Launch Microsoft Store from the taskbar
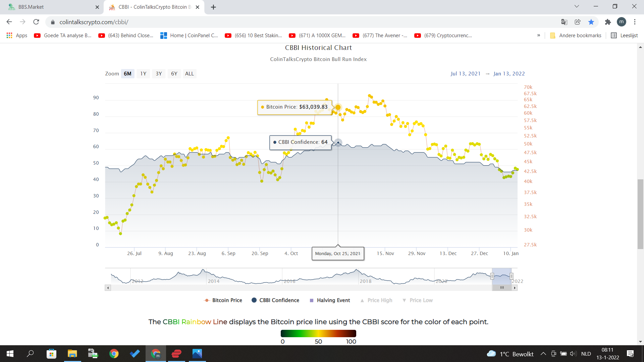Viewport: 644px width, 362px height. [x=51, y=354]
